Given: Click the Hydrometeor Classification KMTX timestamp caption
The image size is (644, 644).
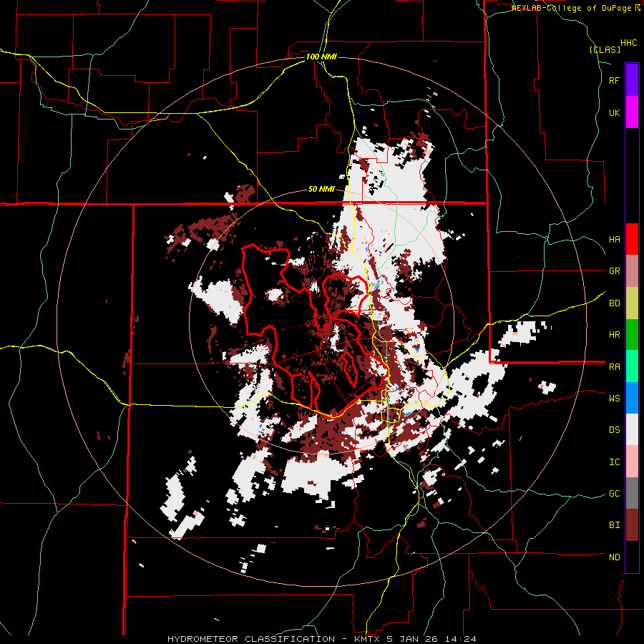Looking at the screenshot, I should coord(322,639).
